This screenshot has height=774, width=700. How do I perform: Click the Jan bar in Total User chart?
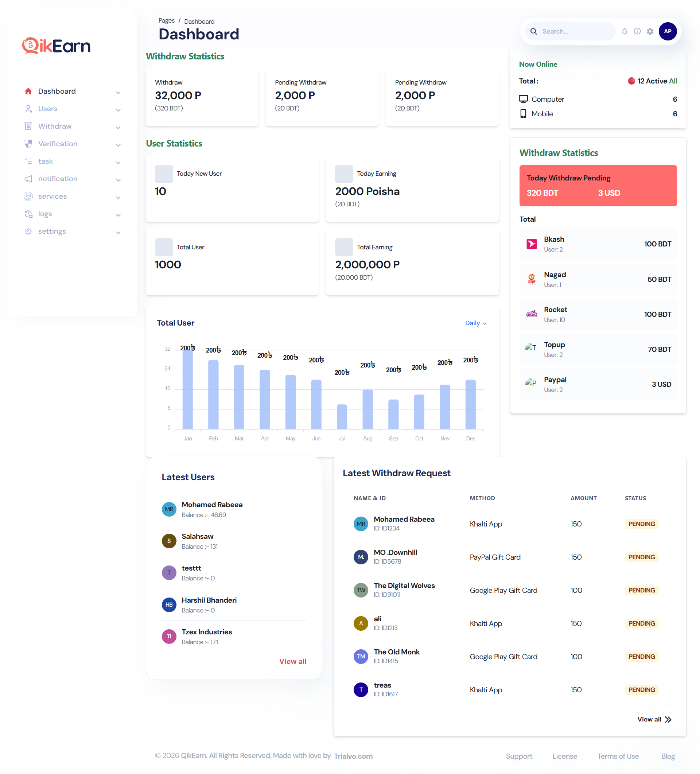(x=187, y=389)
